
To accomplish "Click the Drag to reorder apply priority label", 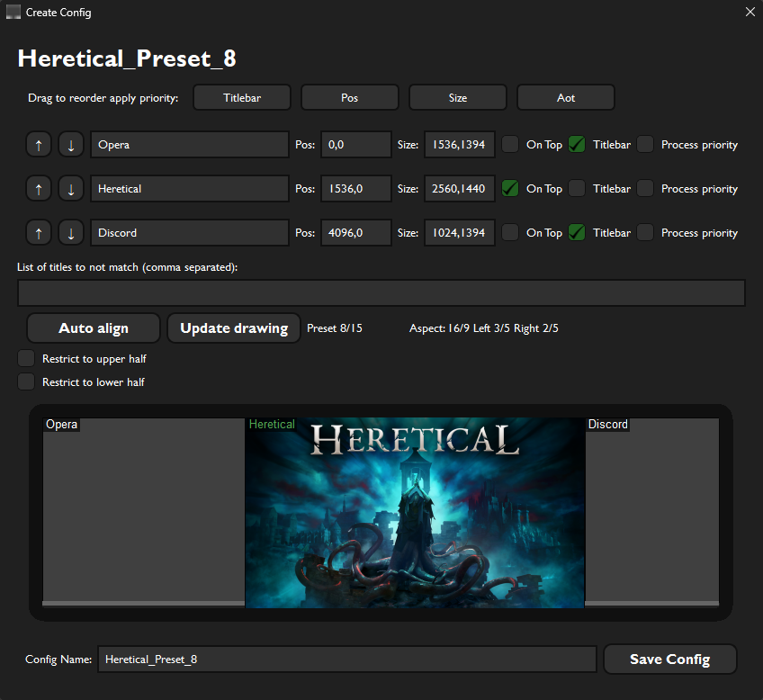I will point(103,98).
